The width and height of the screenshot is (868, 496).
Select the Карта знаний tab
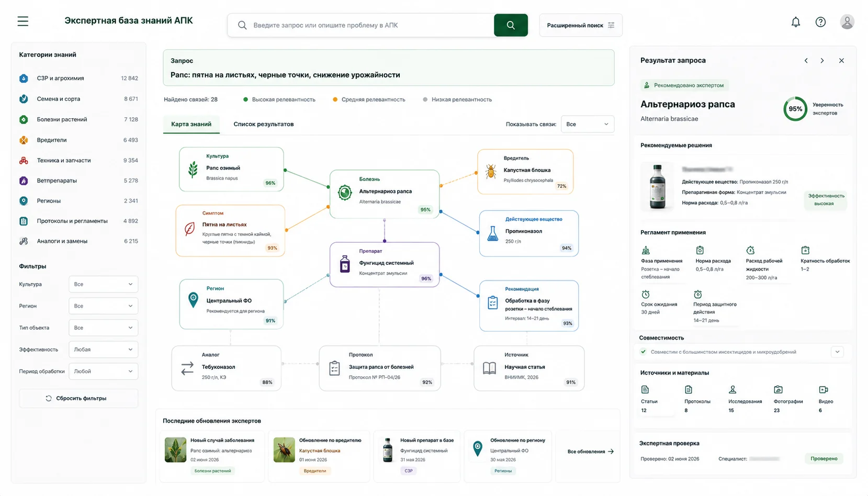(191, 124)
